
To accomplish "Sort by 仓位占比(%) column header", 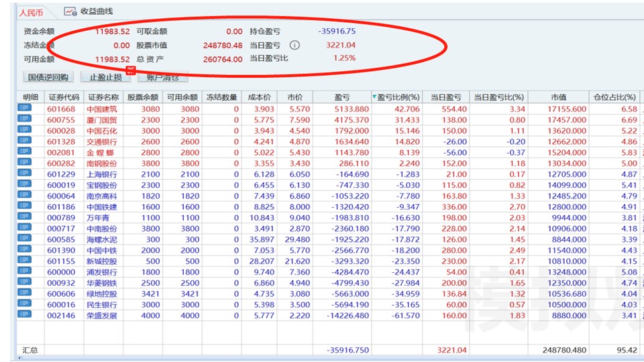I will point(614,97).
